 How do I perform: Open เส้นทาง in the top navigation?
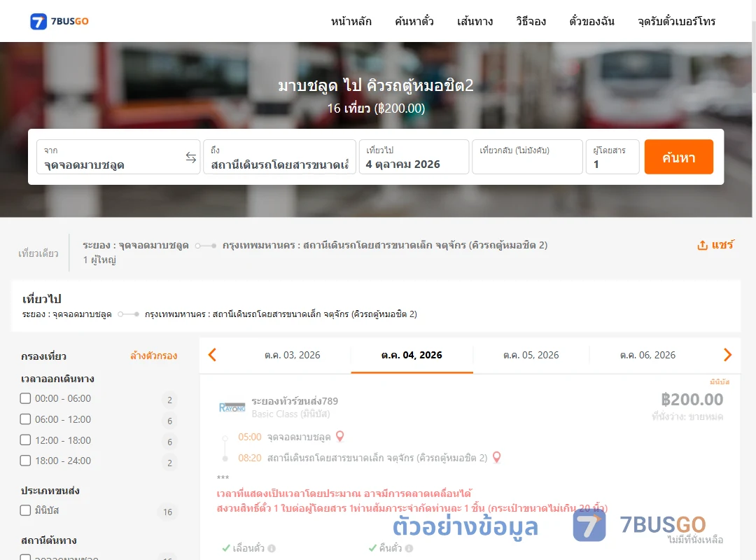coord(475,21)
